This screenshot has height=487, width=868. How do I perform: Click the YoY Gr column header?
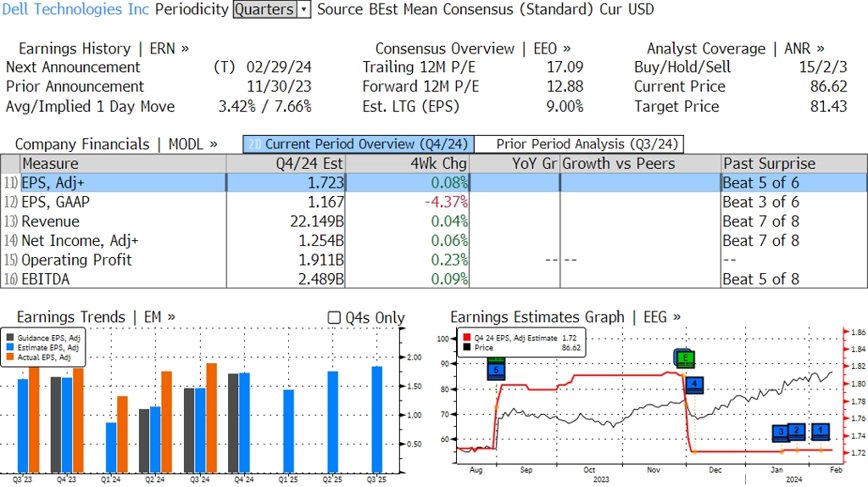click(515, 164)
